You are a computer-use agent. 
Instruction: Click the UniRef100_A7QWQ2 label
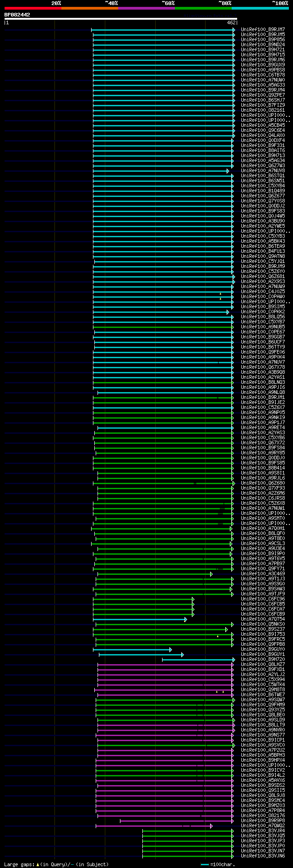[263, 826]
